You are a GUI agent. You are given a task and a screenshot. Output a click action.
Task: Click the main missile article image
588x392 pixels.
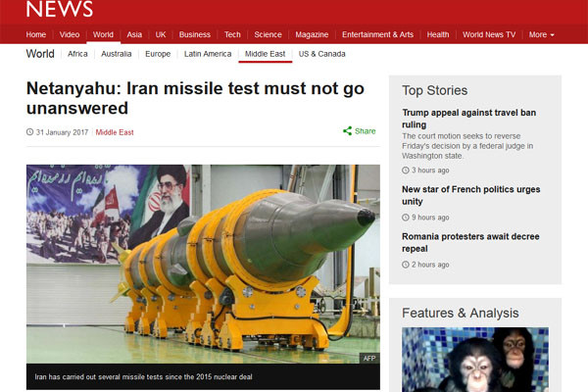[203, 264]
